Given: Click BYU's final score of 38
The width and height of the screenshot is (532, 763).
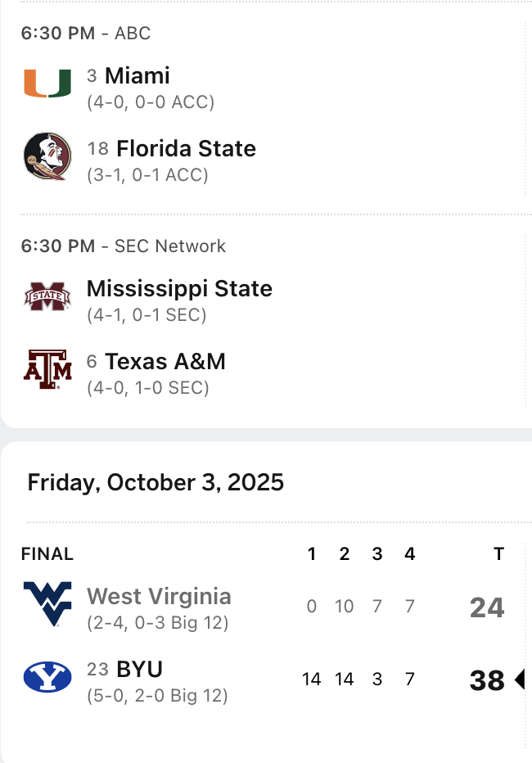Looking at the screenshot, I should click(487, 679).
